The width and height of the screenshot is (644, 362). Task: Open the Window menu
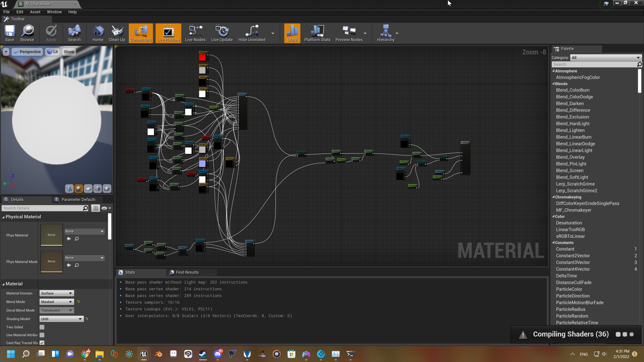(54, 12)
